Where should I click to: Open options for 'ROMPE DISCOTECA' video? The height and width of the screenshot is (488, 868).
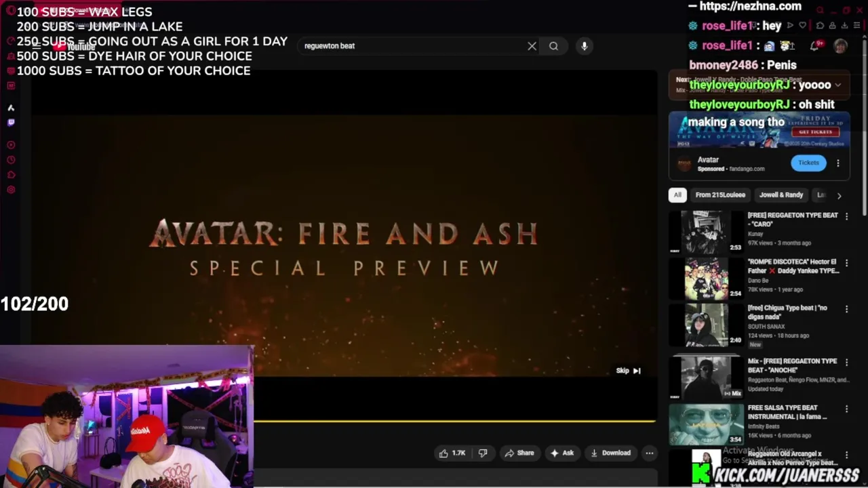tap(846, 263)
